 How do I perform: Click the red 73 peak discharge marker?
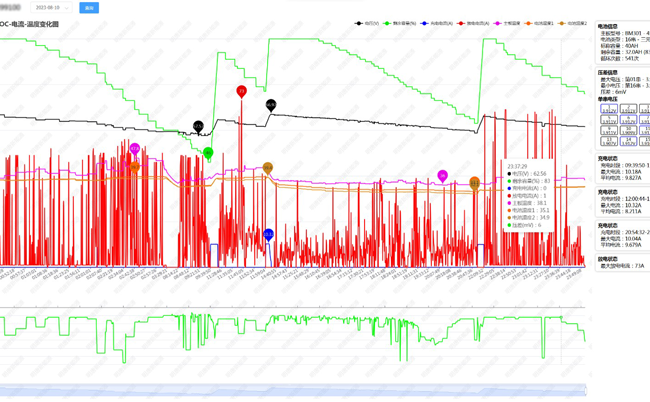pos(241,91)
